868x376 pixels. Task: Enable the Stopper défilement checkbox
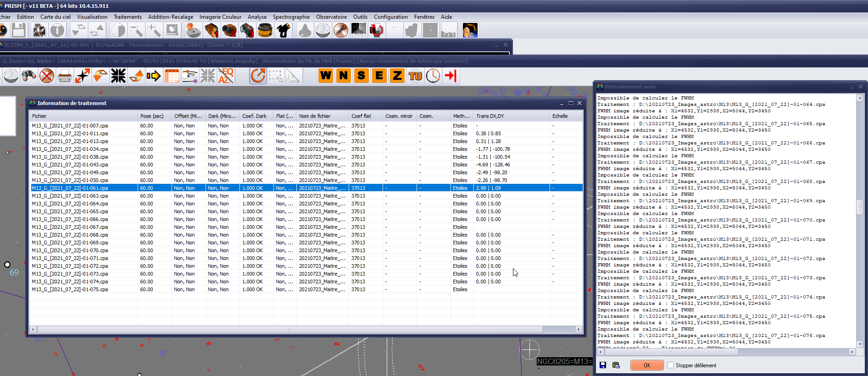[671, 365]
